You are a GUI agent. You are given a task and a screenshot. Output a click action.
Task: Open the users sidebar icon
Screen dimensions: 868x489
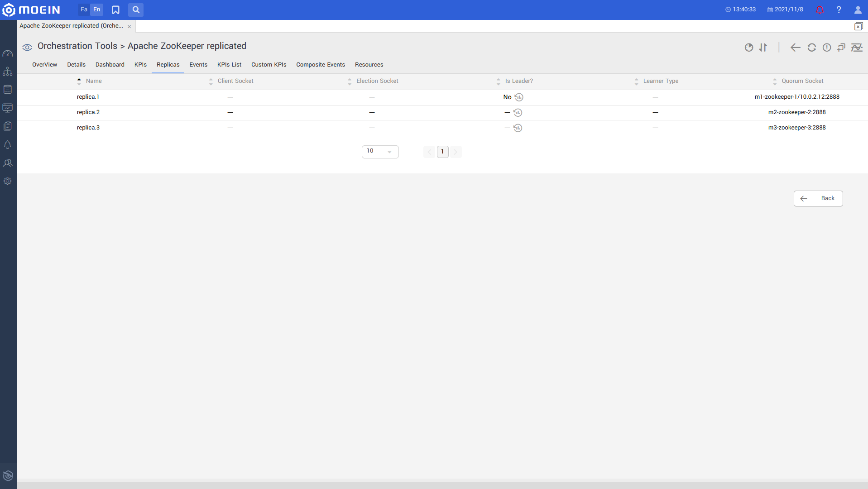click(8, 163)
